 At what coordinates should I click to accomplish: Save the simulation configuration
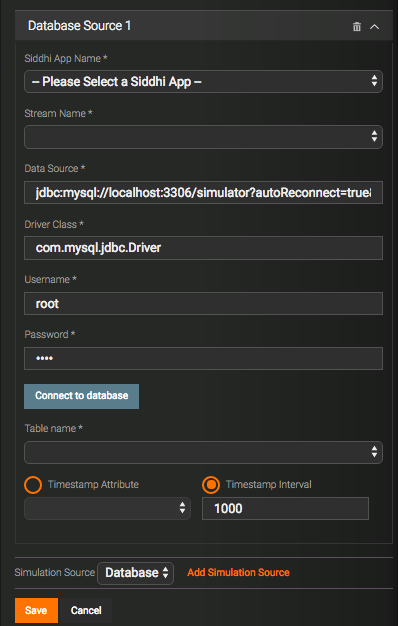click(x=36, y=610)
